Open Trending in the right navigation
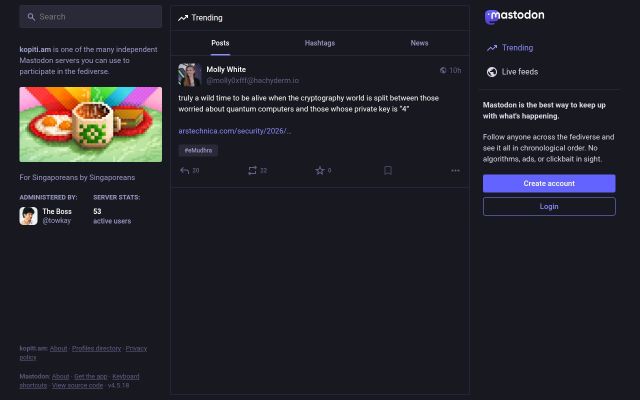The width and height of the screenshot is (640, 400). click(x=518, y=48)
